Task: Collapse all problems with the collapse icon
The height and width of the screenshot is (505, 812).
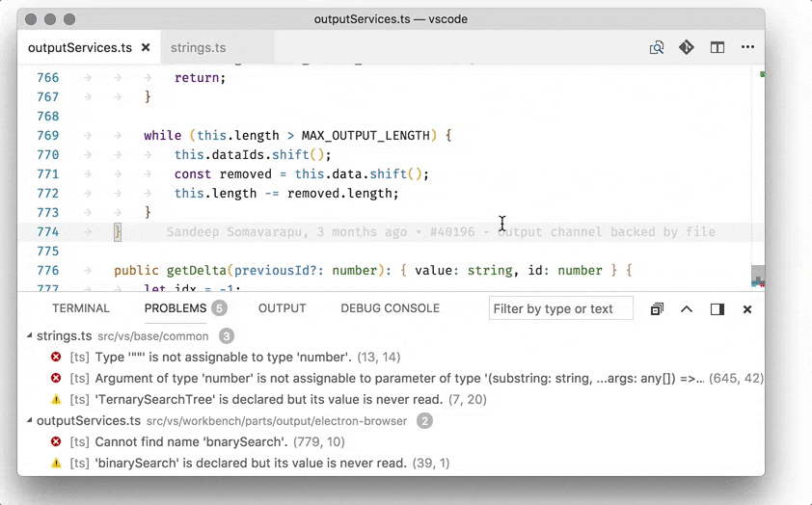Action: pyautogui.click(x=657, y=309)
